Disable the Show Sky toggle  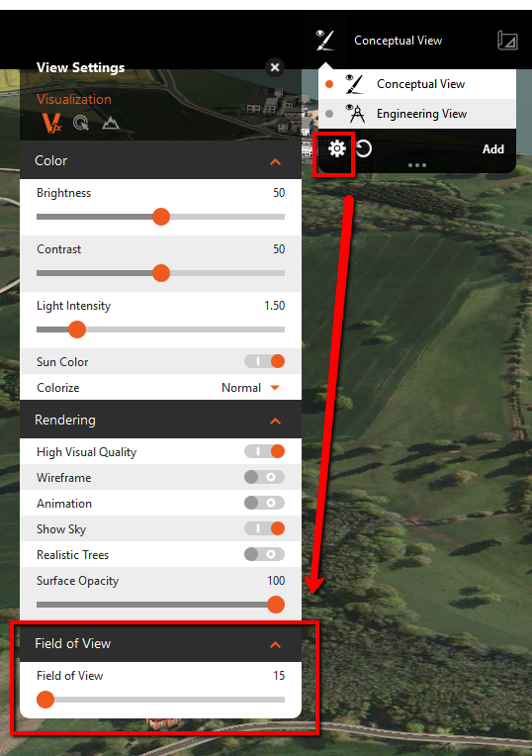[264, 528]
